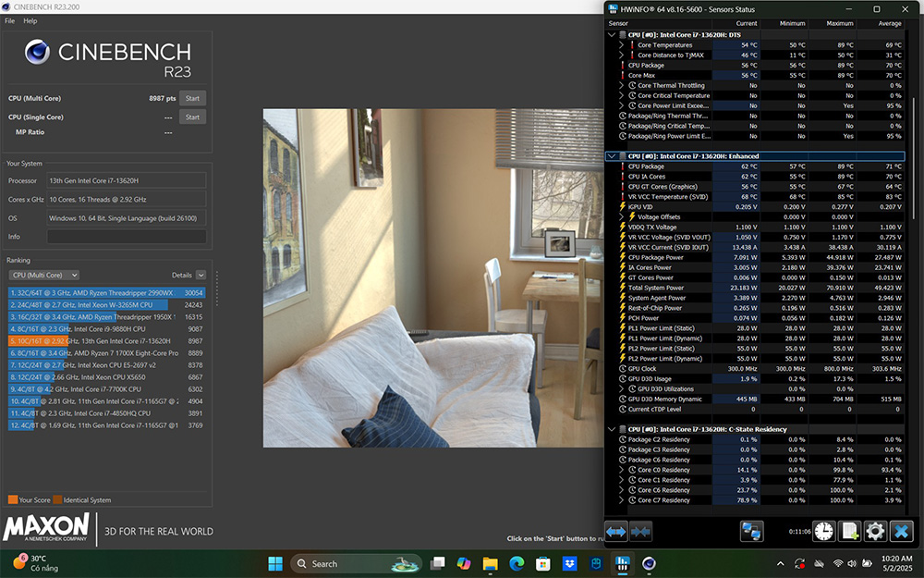Open the taskbar date and time 10:20 AM
The width and height of the screenshot is (924, 578).
(897, 563)
